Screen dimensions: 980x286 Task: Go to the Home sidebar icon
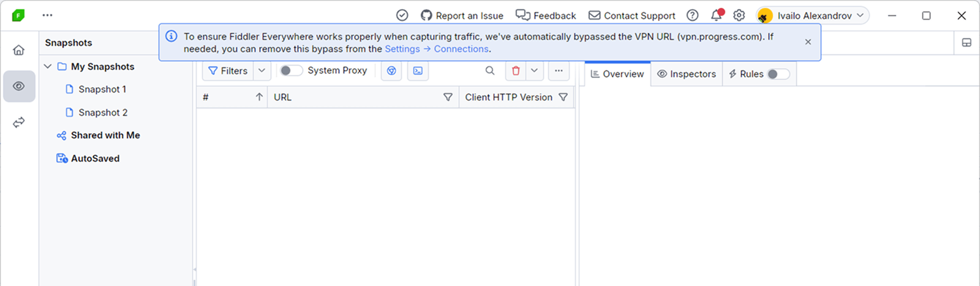[x=19, y=50]
